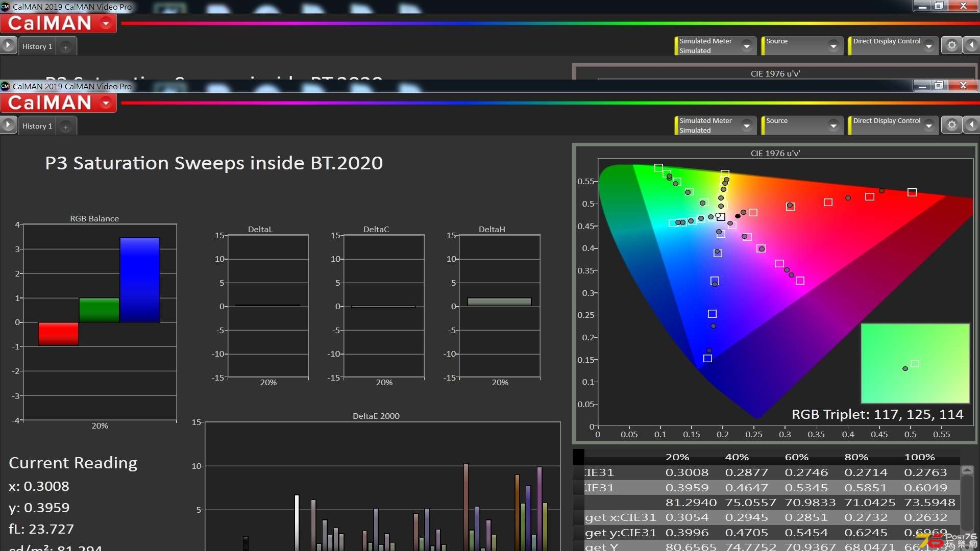This screenshot has width=980, height=551.
Task: Click the 60% column header in data table
Action: 797,457
